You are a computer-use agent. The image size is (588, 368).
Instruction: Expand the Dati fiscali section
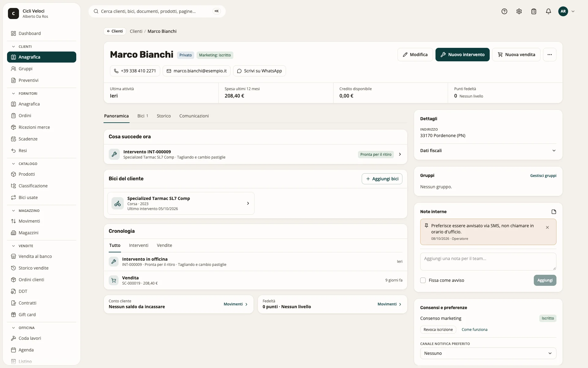pos(488,151)
